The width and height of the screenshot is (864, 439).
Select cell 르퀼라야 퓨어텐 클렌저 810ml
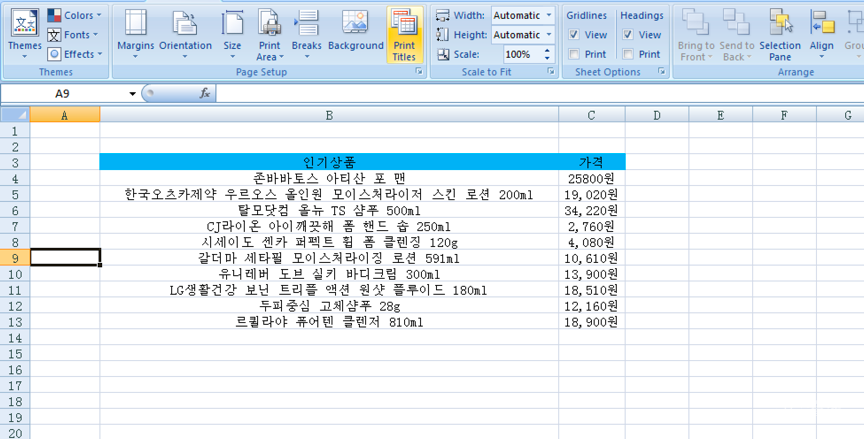pos(329,322)
